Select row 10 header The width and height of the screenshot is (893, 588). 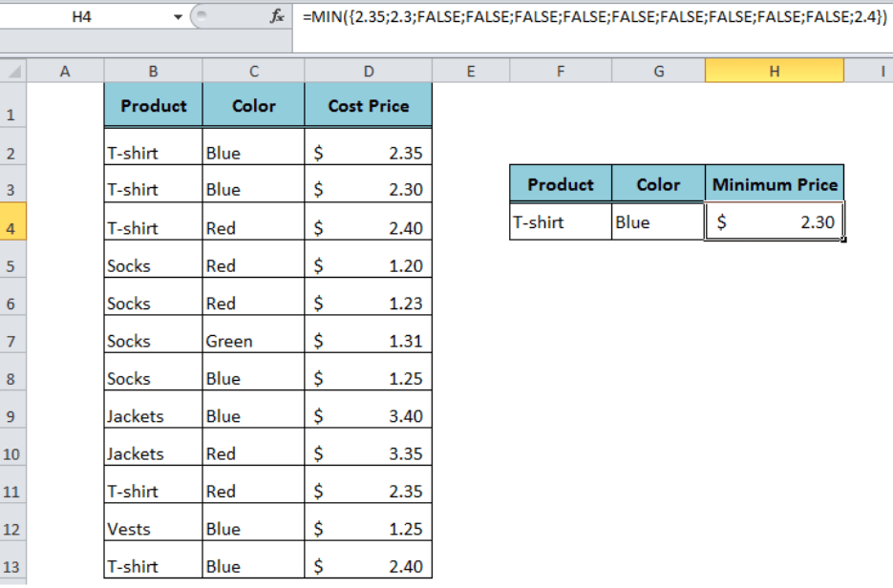pyautogui.click(x=12, y=447)
